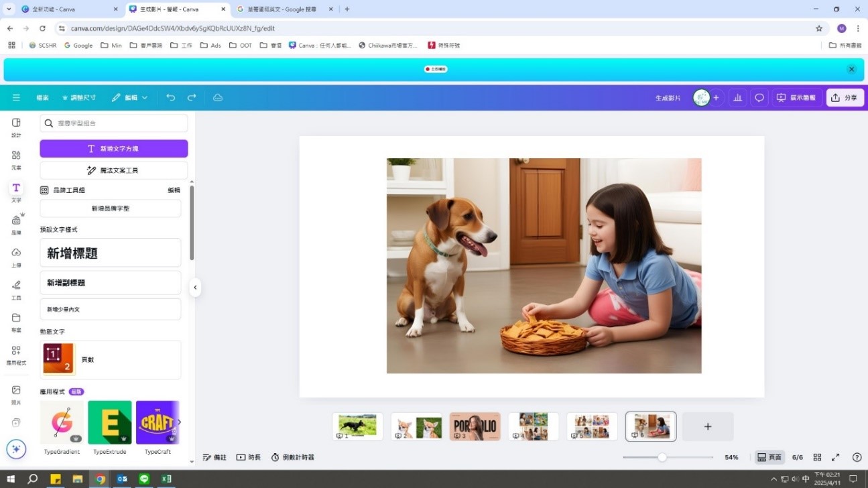Click the text panel vertical scrollbar
This screenshot has height=488, width=868.
coord(192,223)
